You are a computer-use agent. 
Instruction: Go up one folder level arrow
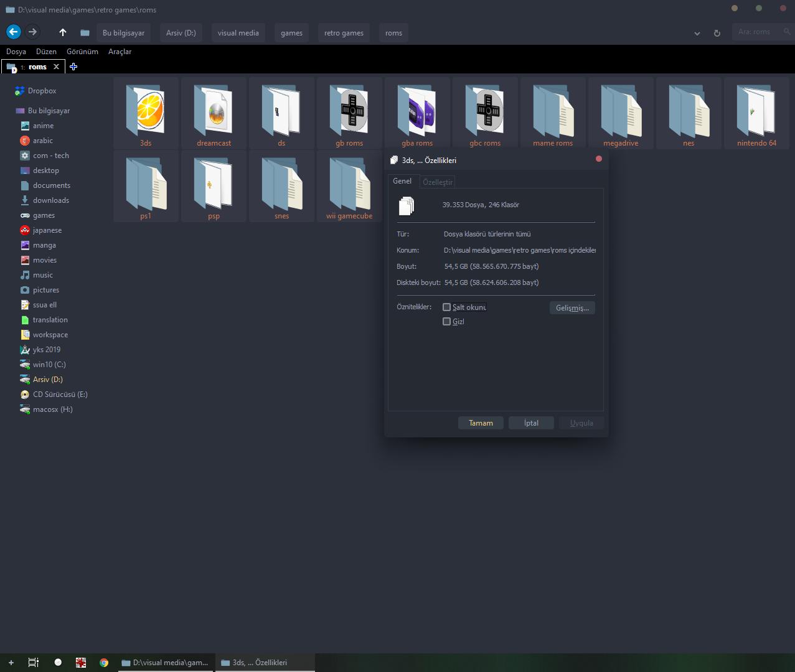point(62,32)
